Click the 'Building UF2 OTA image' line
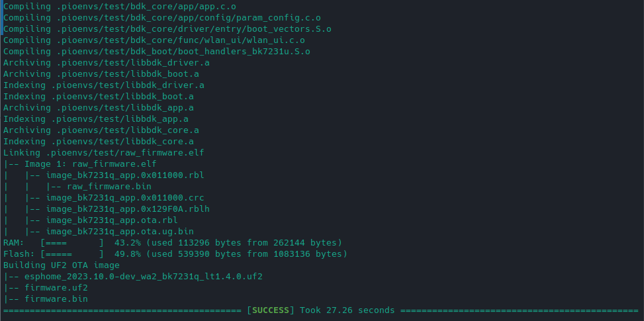The width and height of the screenshot is (644, 321). [x=62, y=265]
